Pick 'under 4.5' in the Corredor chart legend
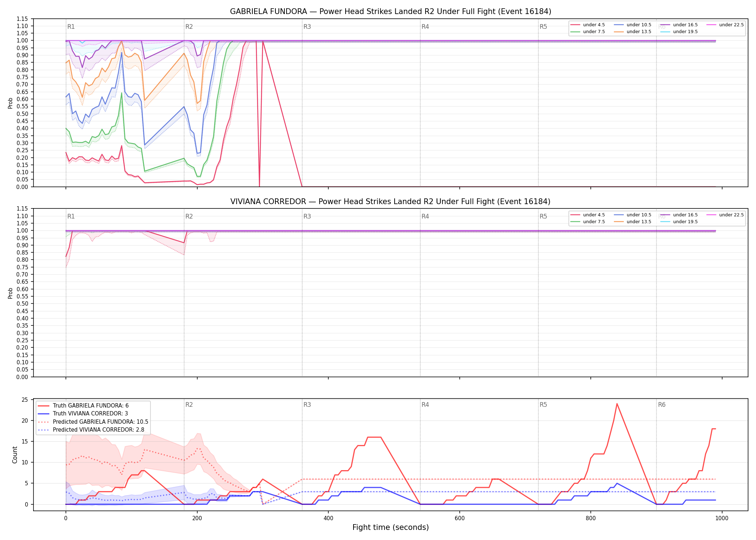 click(588, 215)
